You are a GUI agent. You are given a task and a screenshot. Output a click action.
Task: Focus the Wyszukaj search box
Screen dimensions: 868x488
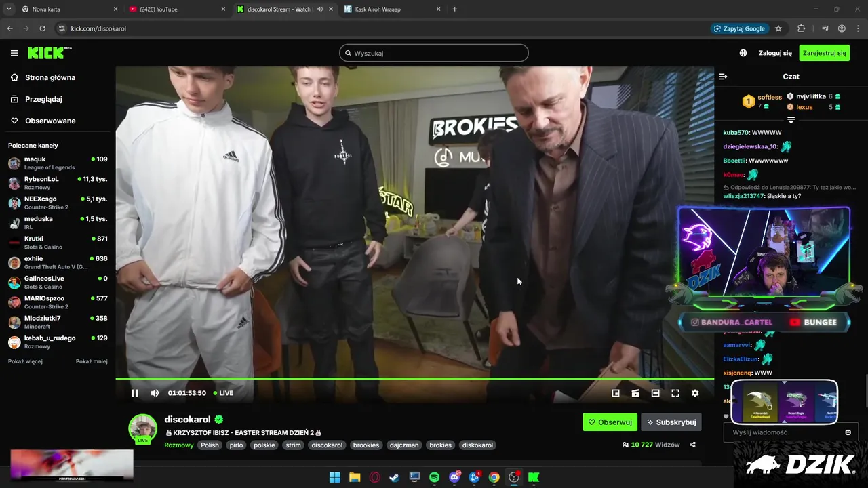click(434, 53)
